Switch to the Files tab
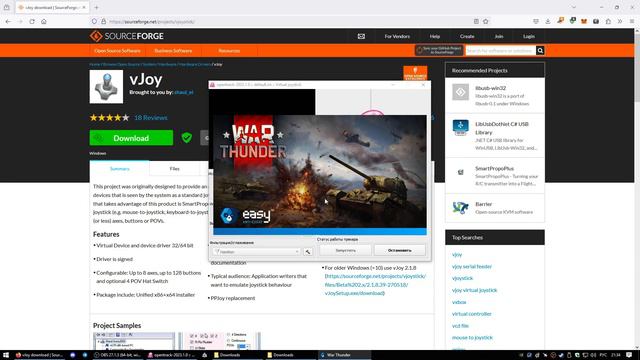640x360 pixels. pyautogui.click(x=174, y=168)
